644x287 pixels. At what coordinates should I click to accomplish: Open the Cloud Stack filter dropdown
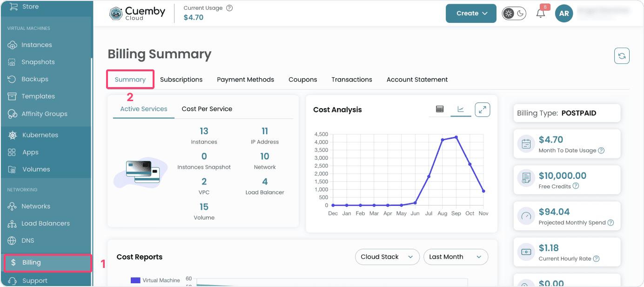click(387, 257)
